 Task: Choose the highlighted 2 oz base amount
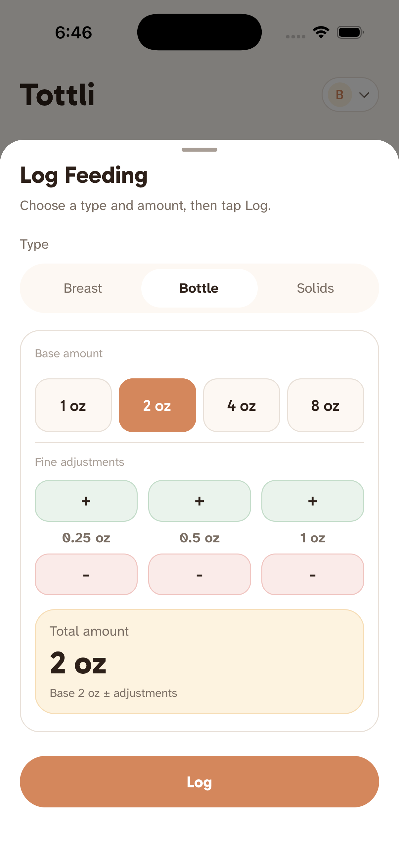coord(157,405)
